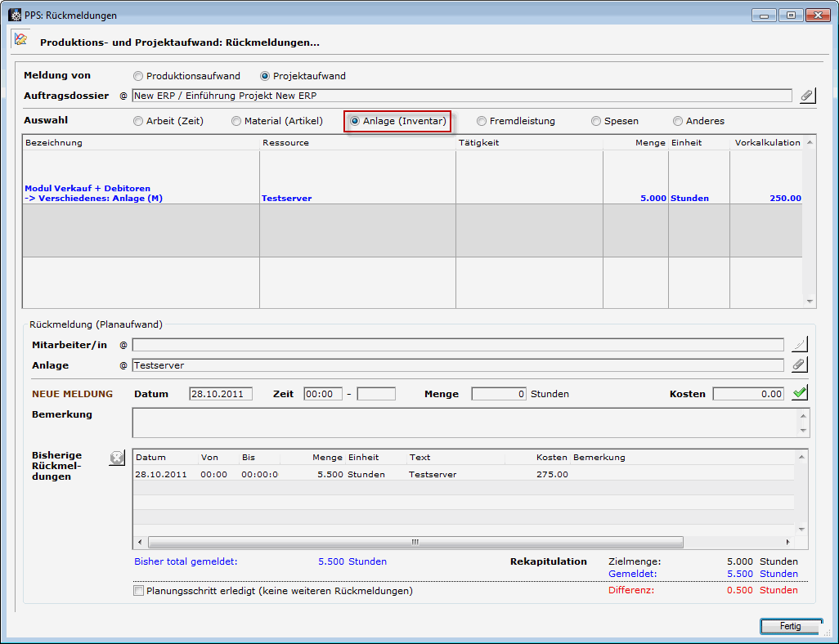Pick the Spesen radio option
Screen dimensions: 839x644
(x=596, y=121)
